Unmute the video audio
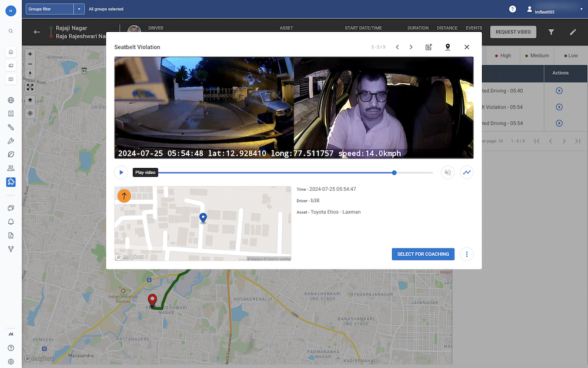 tap(447, 173)
